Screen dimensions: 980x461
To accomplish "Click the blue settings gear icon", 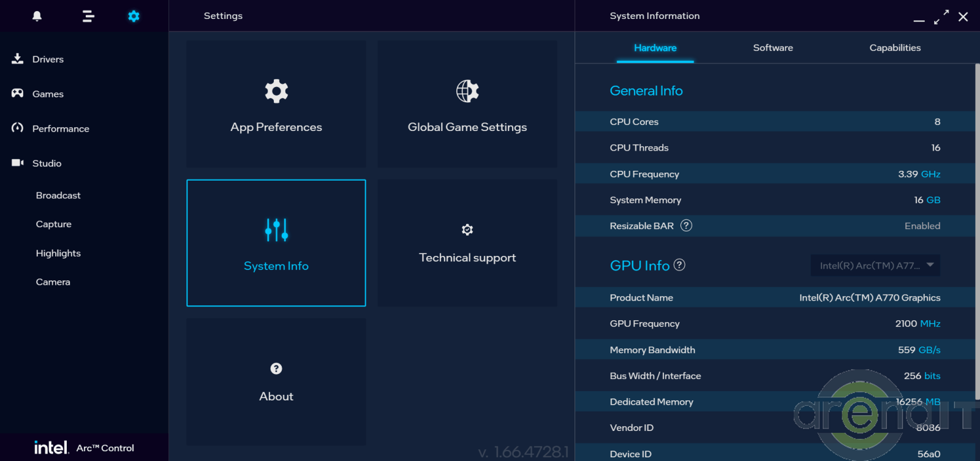I will [134, 16].
